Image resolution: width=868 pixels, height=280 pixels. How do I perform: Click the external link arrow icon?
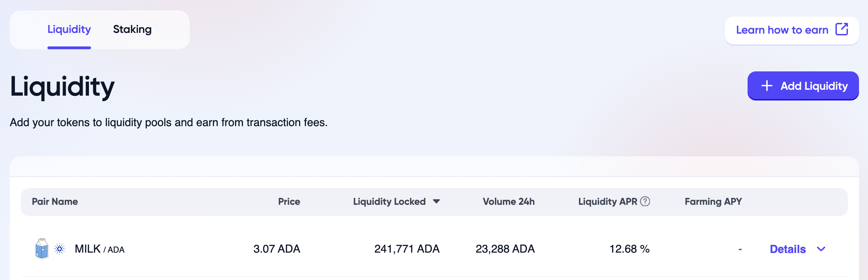[842, 29]
